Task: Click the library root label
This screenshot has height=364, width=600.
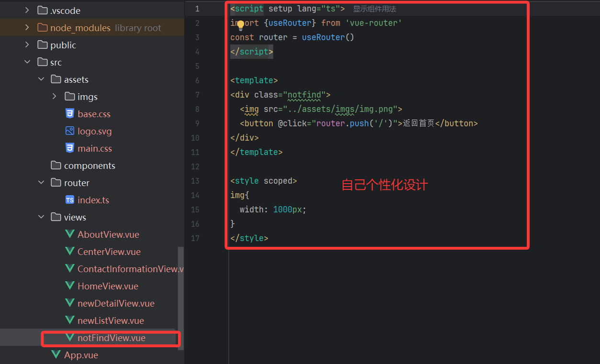Action: [138, 28]
